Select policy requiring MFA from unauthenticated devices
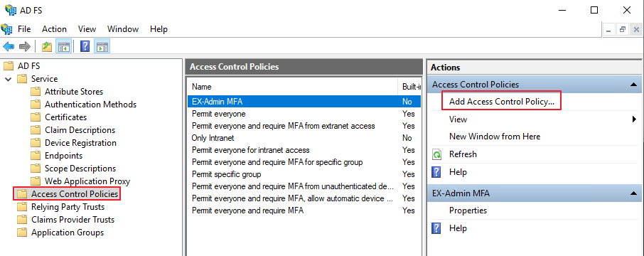The height and width of the screenshot is (256, 644). [x=304, y=186]
